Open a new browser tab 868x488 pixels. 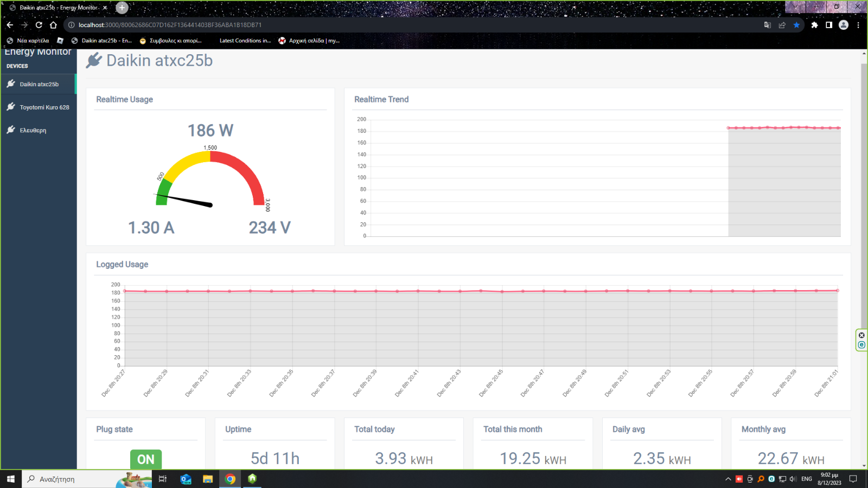click(x=122, y=8)
